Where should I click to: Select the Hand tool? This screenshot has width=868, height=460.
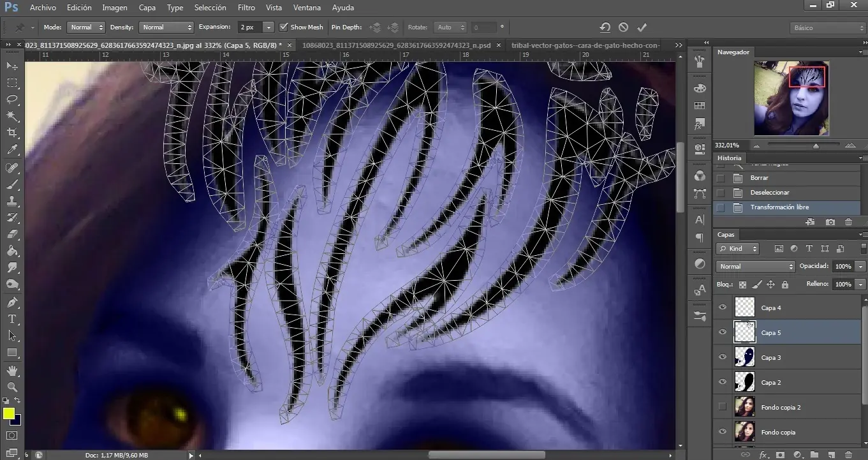pyautogui.click(x=12, y=370)
